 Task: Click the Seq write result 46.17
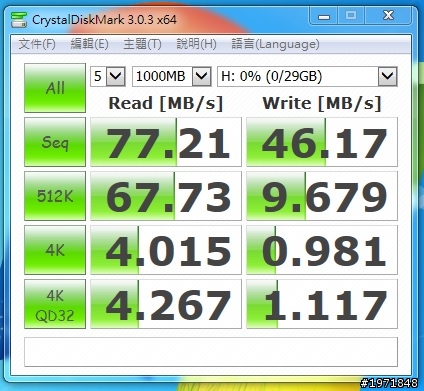click(x=322, y=142)
